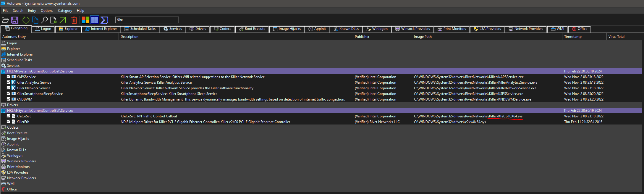Click the Open file toolbar icon
This screenshot has width=644, height=194.
(x=5, y=20)
